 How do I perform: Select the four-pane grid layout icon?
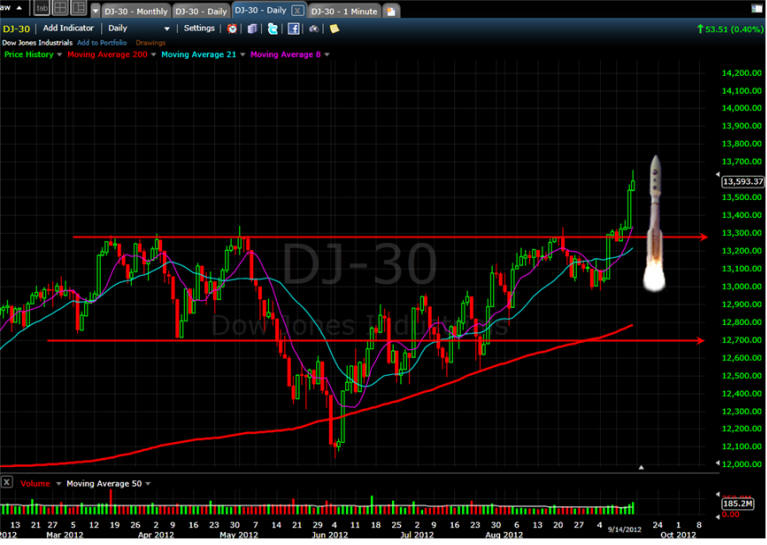tap(60, 8)
